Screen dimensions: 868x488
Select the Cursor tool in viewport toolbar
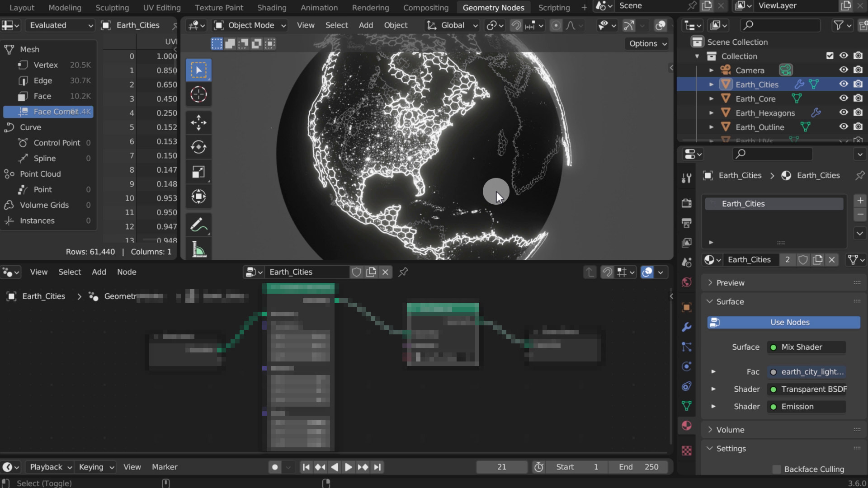(x=198, y=94)
